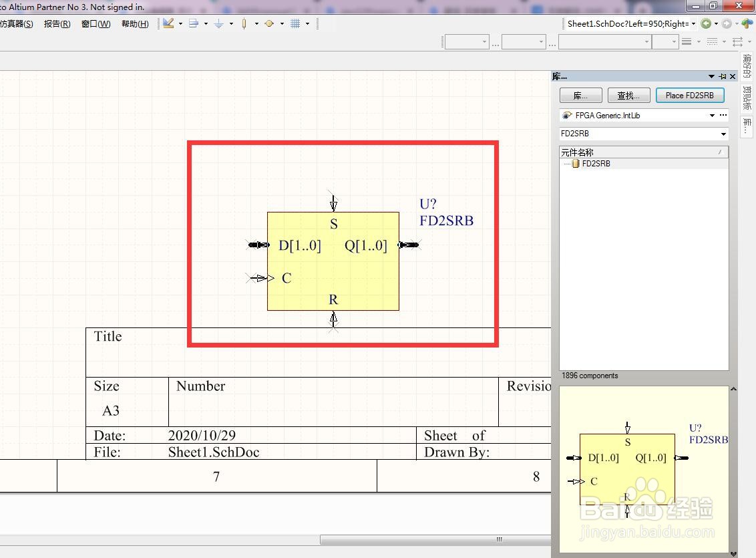Click the preview pane scroll up arrow
Screen dimensions: 756x558
[x=733, y=389]
